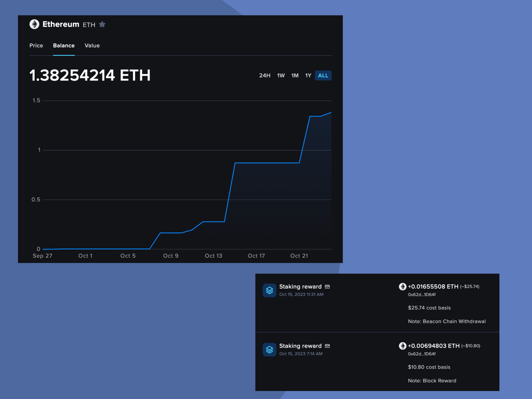Open the 11:31 AM Staking reward title

pyautogui.click(x=300, y=287)
